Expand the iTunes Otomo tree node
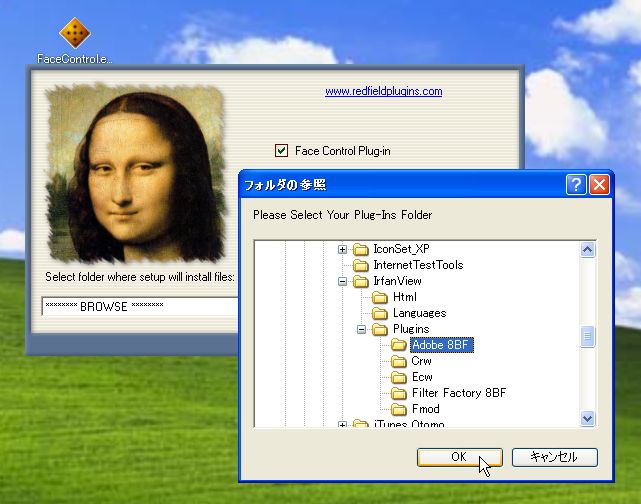The width and height of the screenshot is (641, 504). (342, 424)
